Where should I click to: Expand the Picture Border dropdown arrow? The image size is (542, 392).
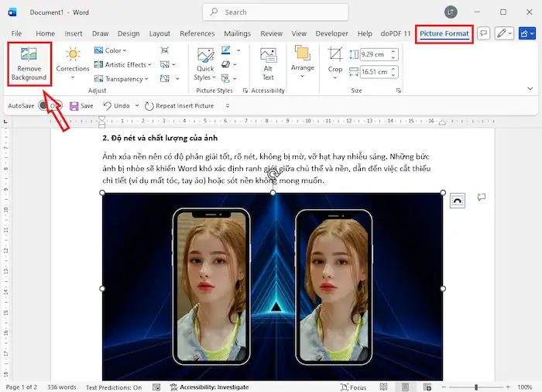[x=238, y=50]
